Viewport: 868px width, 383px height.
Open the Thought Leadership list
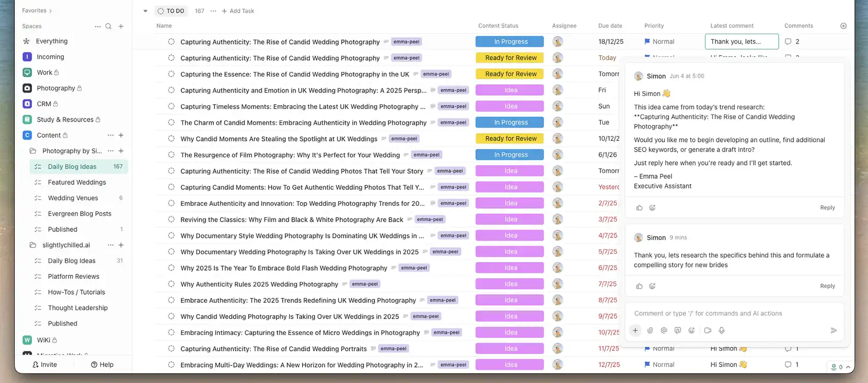coord(79,308)
